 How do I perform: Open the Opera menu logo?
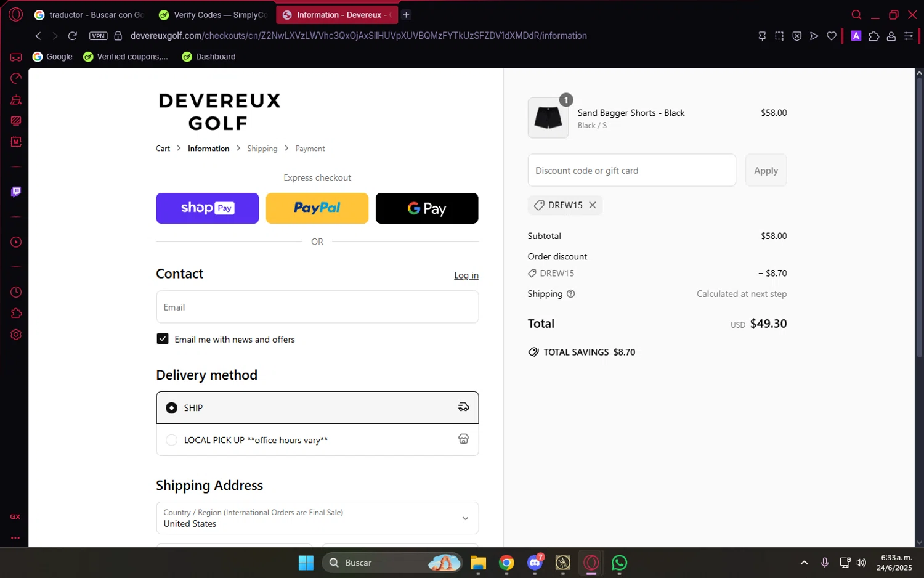click(x=16, y=14)
